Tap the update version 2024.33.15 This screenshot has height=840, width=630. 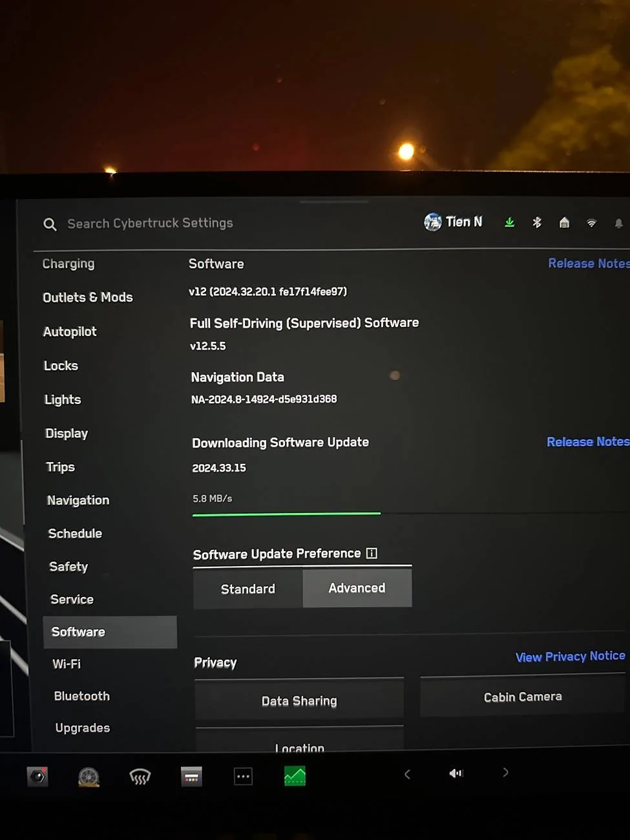click(x=219, y=468)
